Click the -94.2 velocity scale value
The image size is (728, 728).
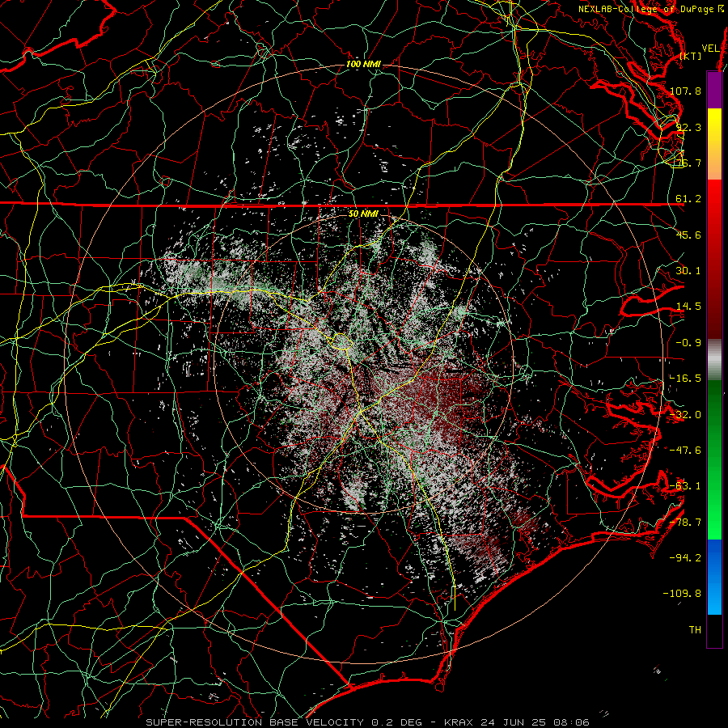(686, 558)
